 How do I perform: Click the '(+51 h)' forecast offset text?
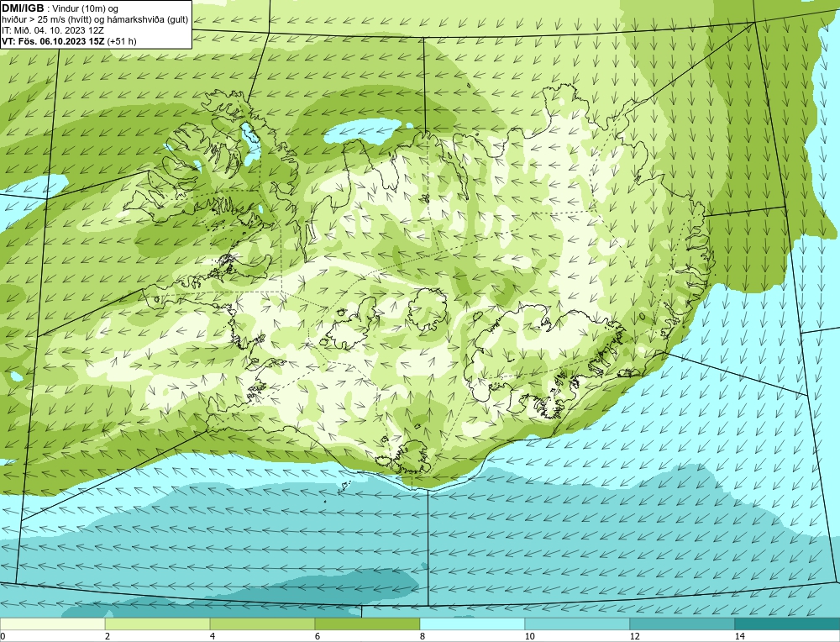coord(122,41)
